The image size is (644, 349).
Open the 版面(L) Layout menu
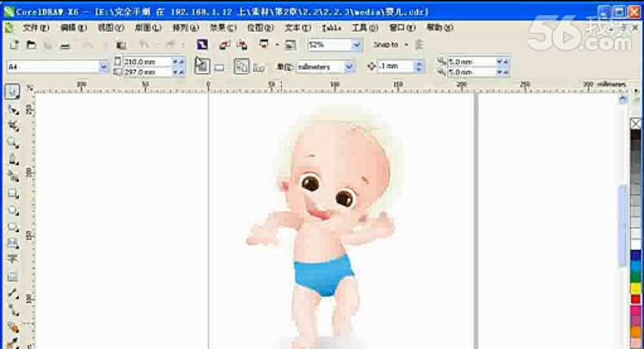[148, 28]
